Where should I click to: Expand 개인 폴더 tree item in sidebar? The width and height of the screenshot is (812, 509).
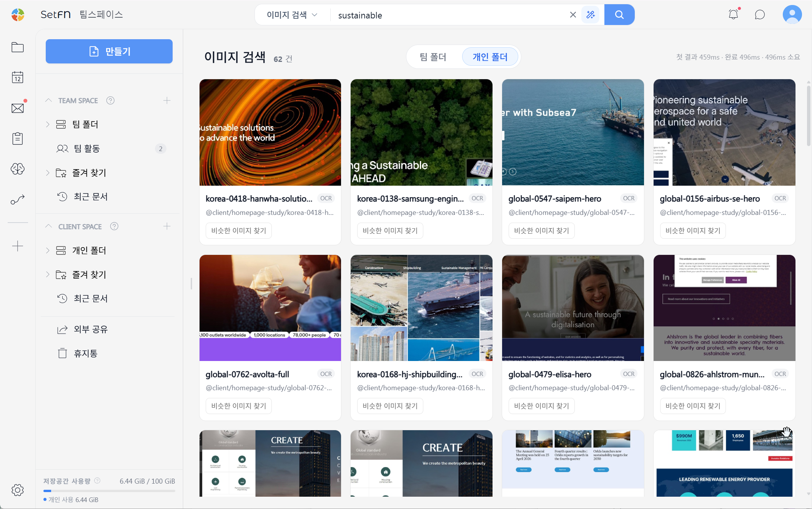[x=48, y=250]
